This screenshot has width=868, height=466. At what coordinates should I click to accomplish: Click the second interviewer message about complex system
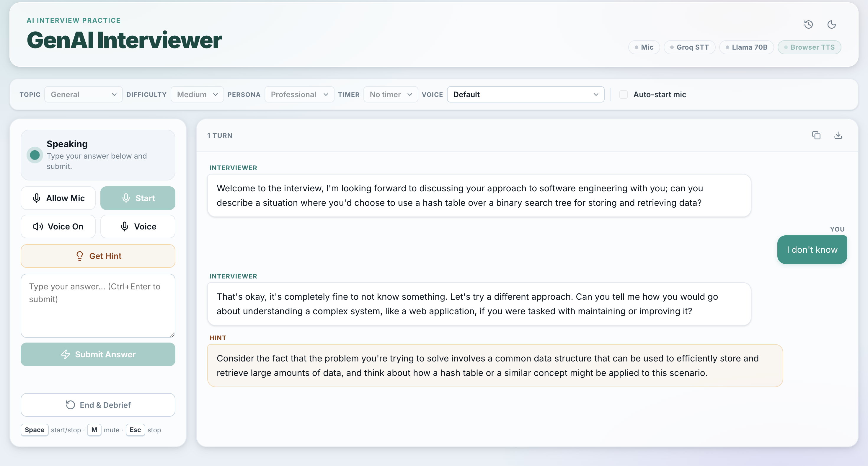(x=467, y=304)
